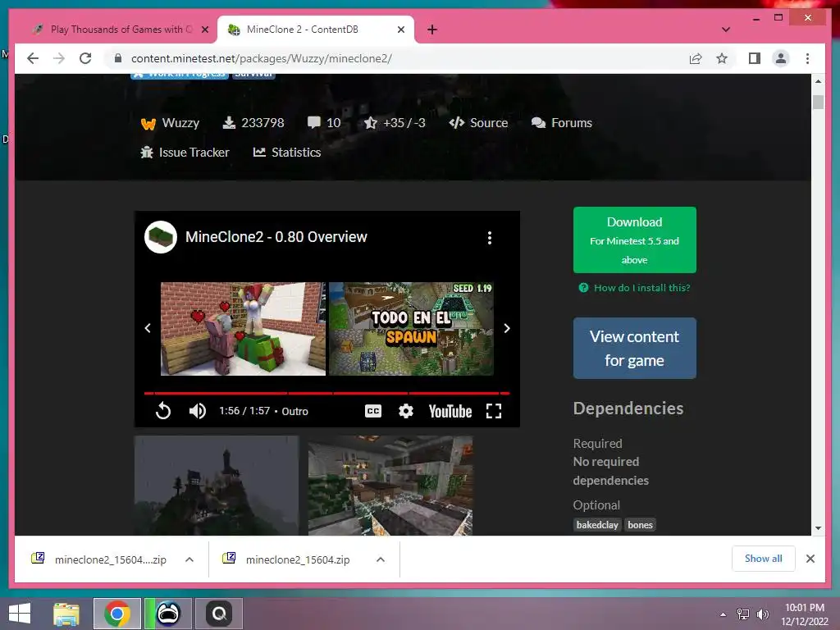Click the browser forward arrow
Viewport: 840px width, 630px height.
pyautogui.click(x=59, y=58)
